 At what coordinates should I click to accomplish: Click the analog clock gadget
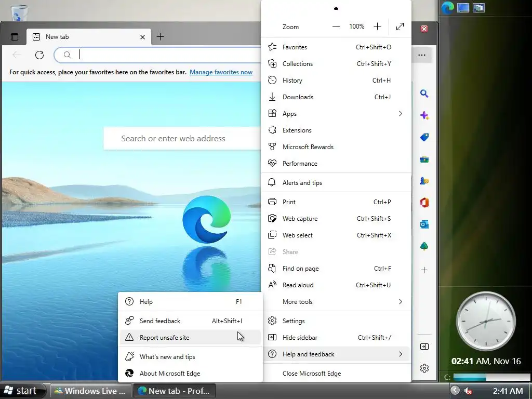[x=486, y=321]
